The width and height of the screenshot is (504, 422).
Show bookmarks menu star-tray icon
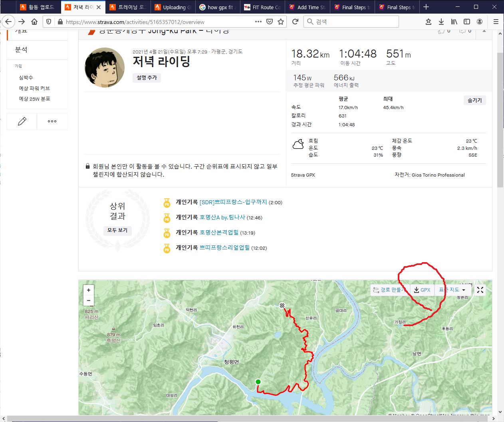pyautogui.click(x=429, y=22)
